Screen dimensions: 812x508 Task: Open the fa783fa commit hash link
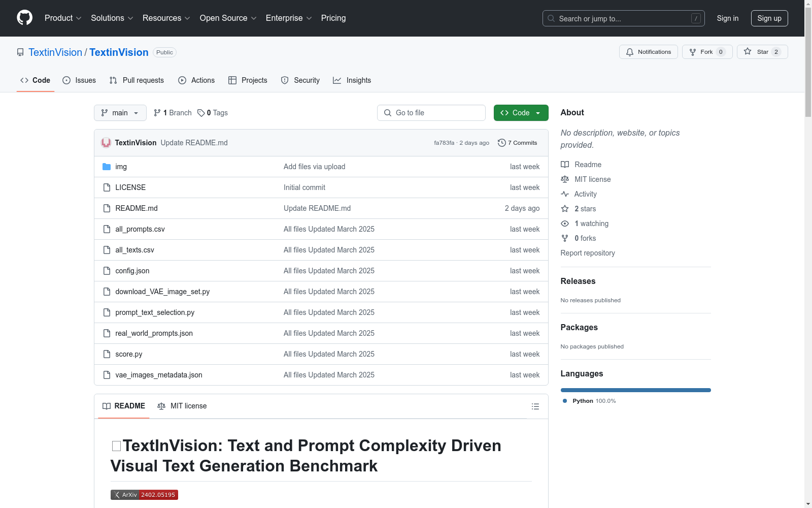444,143
